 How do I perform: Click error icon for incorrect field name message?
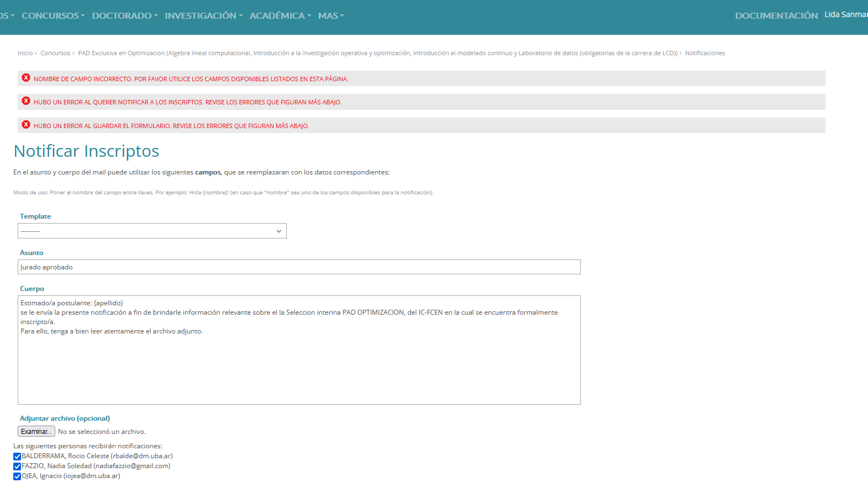click(x=26, y=78)
